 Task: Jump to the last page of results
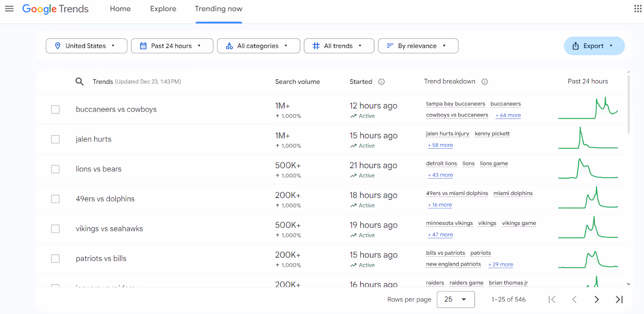(619, 299)
